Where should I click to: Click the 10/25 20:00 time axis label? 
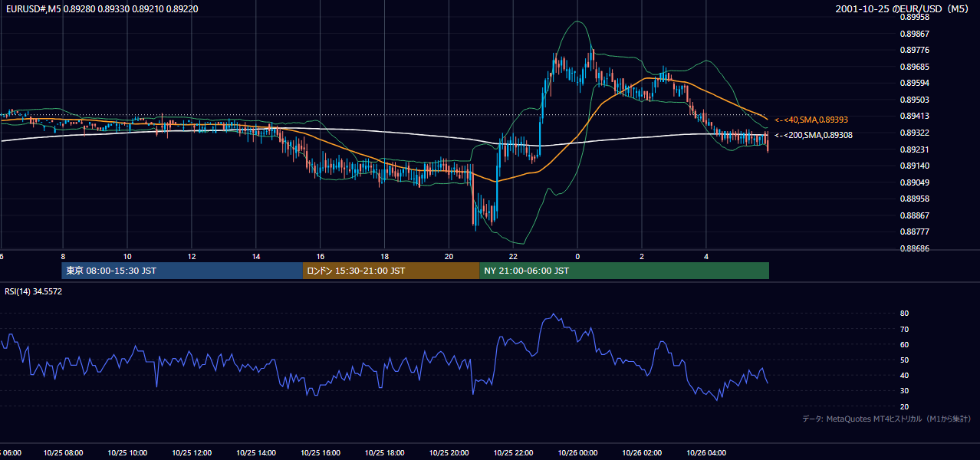pos(449,452)
